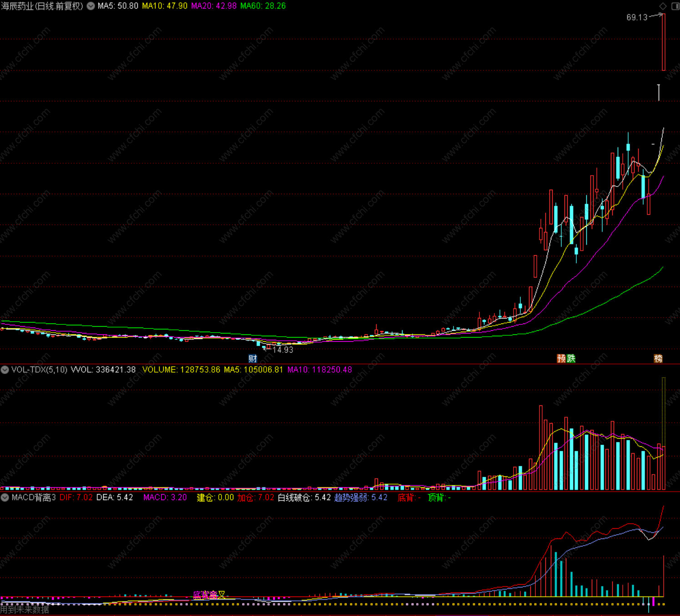The image size is (680, 616).
Task: Click the 榜 ranking marker icon
Action: (x=658, y=358)
